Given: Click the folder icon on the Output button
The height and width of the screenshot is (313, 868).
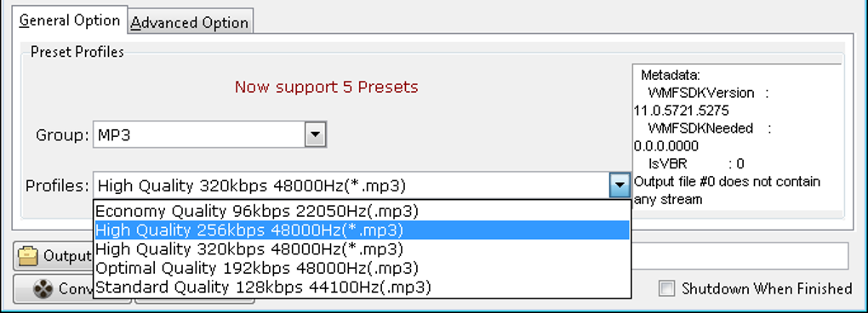Looking at the screenshot, I should [28, 256].
